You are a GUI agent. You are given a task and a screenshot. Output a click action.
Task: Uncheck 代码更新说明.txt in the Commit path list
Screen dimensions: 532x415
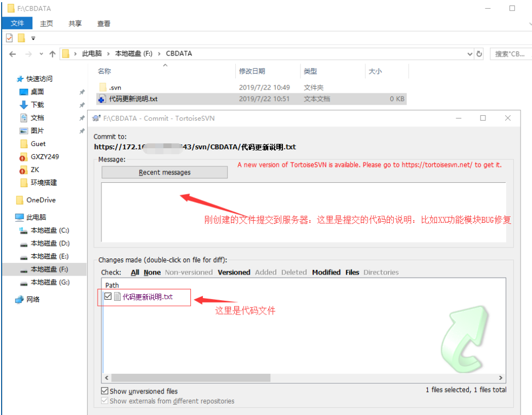108,296
